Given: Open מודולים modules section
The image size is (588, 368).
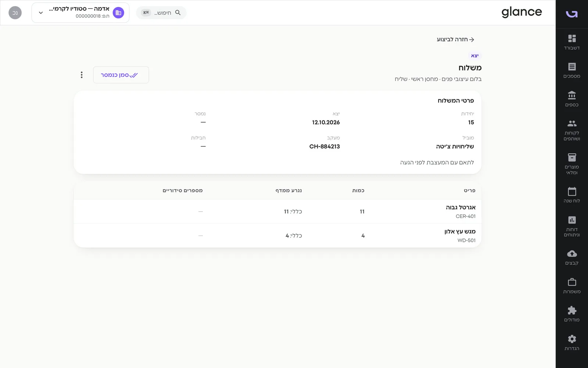Looking at the screenshot, I should pos(572,314).
